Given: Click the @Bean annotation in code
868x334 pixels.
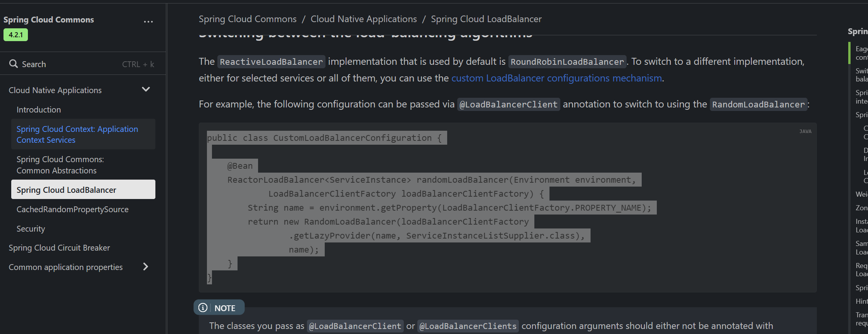Looking at the screenshot, I should 240,166.
